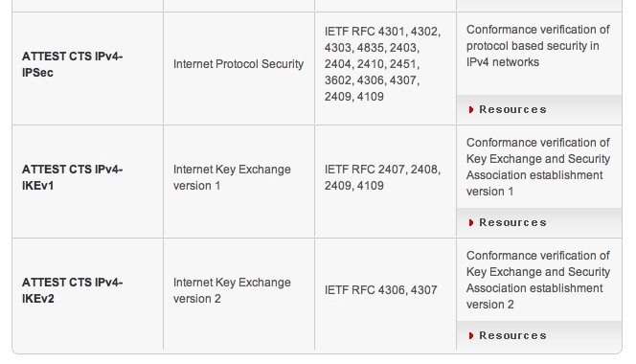
Task: Expand Resources for ATTEST CTS IPv4-IKEv1
Action: [x=512, y=222]
